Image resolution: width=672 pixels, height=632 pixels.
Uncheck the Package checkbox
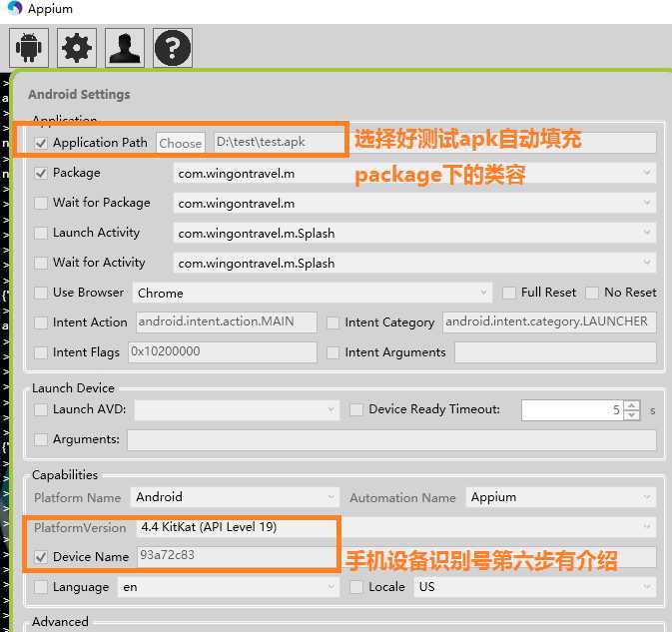[x=41, y=173]
